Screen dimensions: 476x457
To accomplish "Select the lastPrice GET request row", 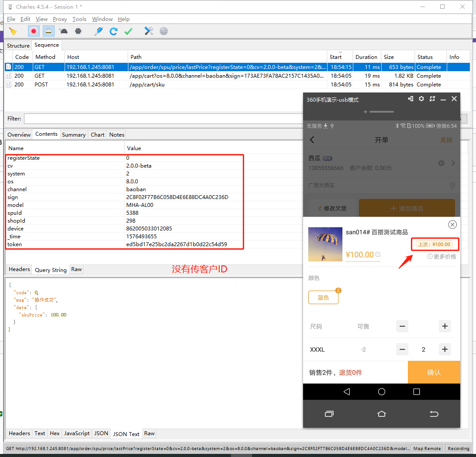I will click(237, 67).
